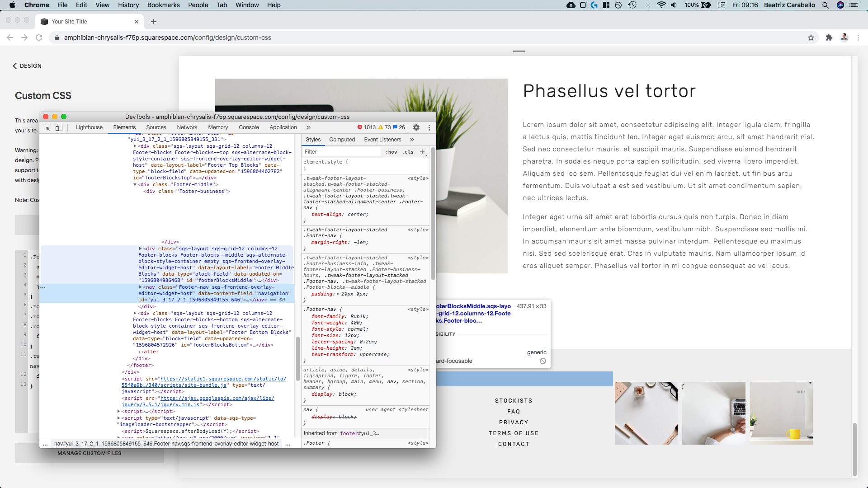The image size is (868, 488).
Task: Activate the inspect element picker
Action: [x=47, y=128]
